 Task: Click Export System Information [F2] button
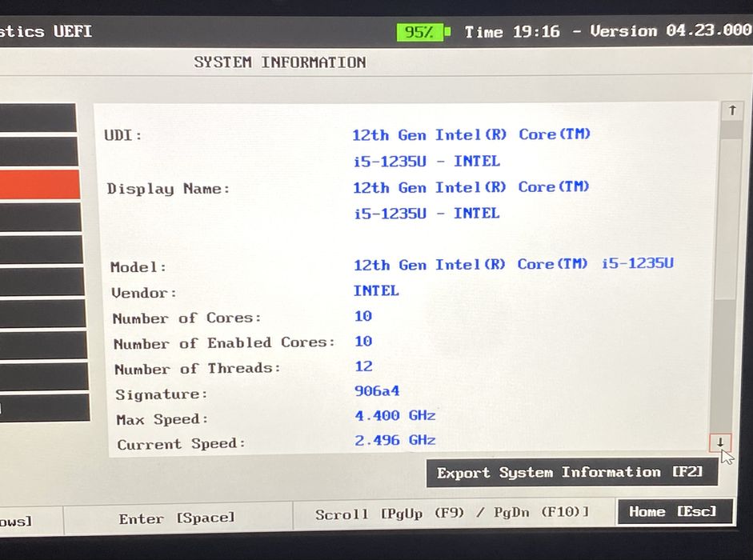[x=571, y=473]
